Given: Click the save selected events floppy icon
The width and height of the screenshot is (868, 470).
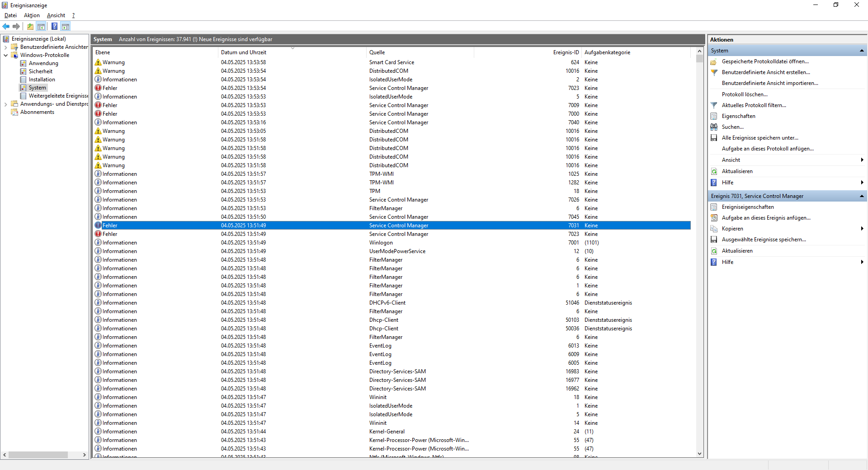Looking at the screenshot, I should click(714, 240).
